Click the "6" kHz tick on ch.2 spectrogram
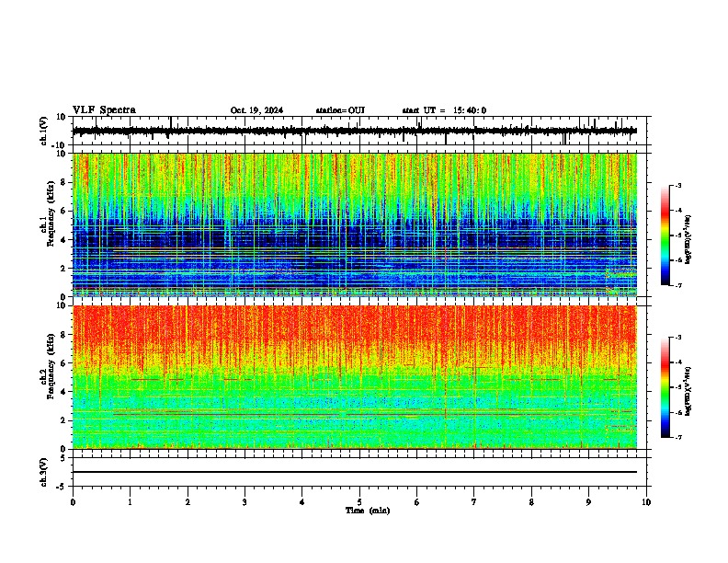The width and height of the screenshot is (728, 563). click(64, 362)
